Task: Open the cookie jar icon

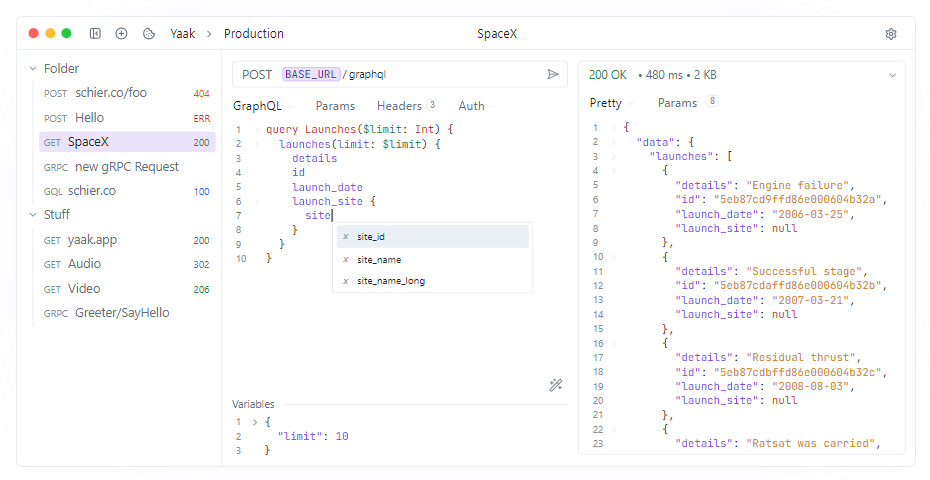Action: [x=149, y=34]
